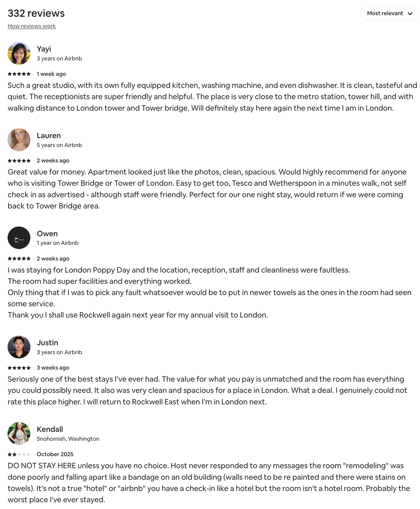
Task: Select Owen's reviewer name
Action: [x=47, y=234]
